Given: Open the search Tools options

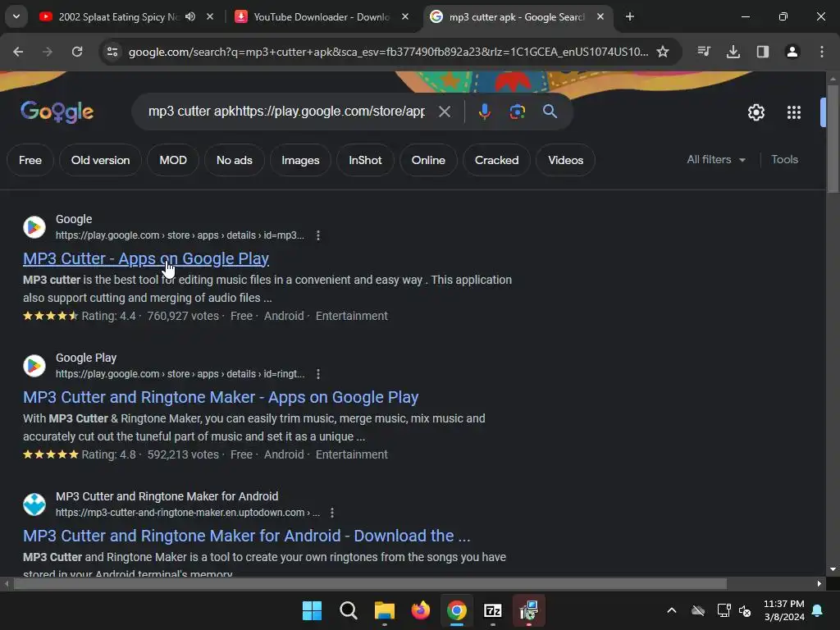Looking at the screenshot, I should [784, 160].
